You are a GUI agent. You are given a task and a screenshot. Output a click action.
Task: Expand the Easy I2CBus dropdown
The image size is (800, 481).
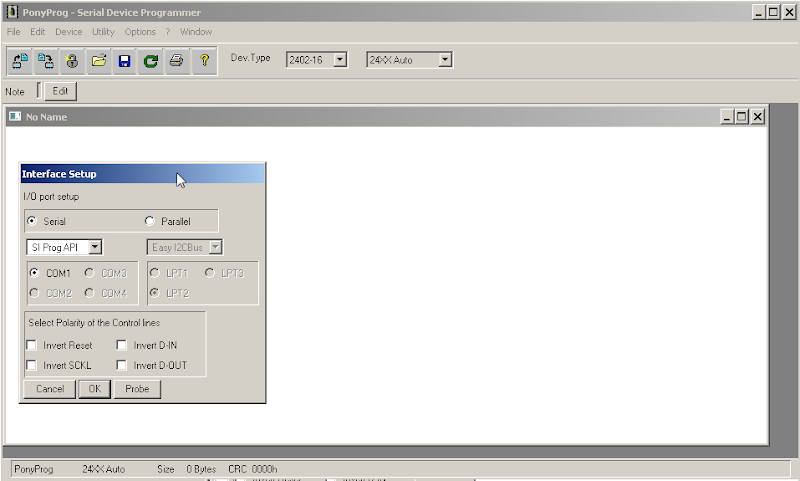pos(215,247)
